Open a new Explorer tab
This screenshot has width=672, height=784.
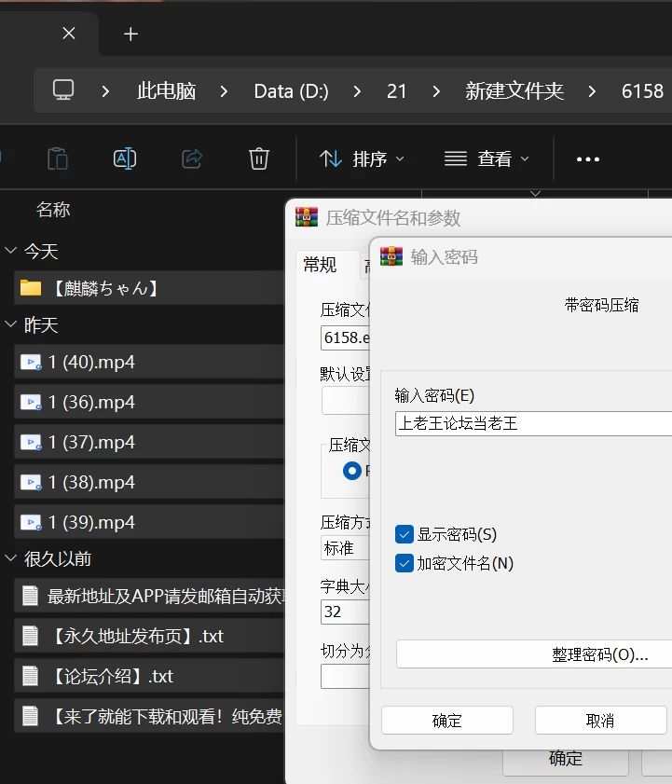131,34
